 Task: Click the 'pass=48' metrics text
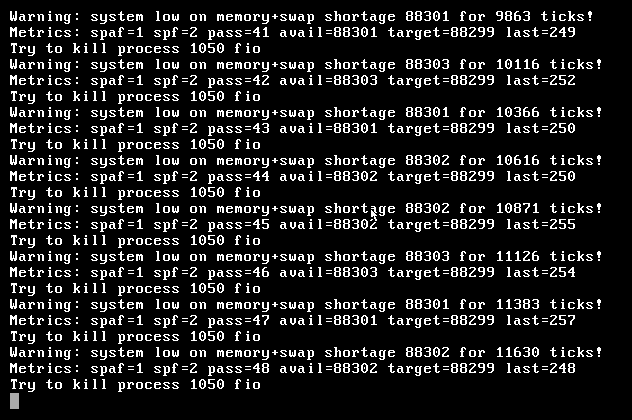[239, 368]
